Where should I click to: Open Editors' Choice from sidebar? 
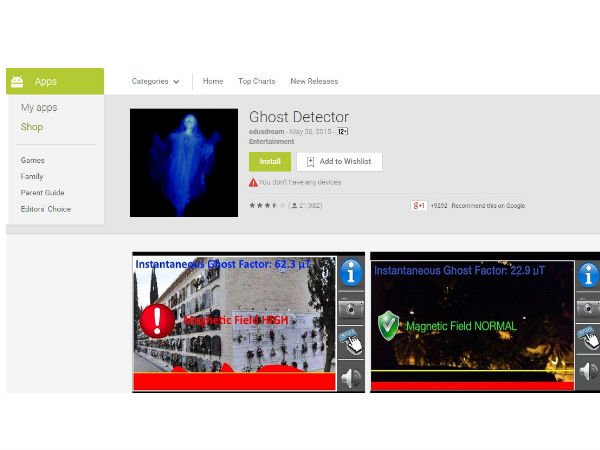pyautogui.click(x=46, y=209)
